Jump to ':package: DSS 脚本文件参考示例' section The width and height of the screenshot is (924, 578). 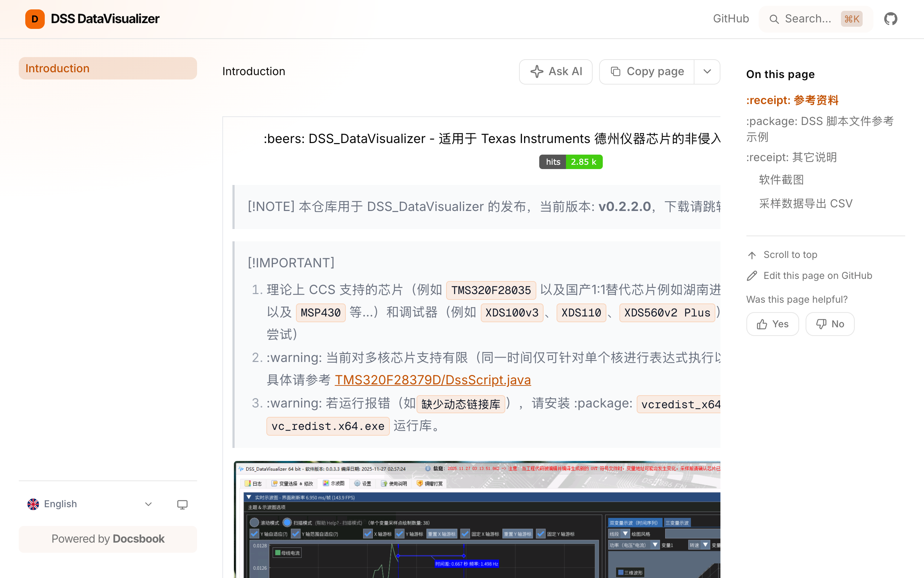820,129
